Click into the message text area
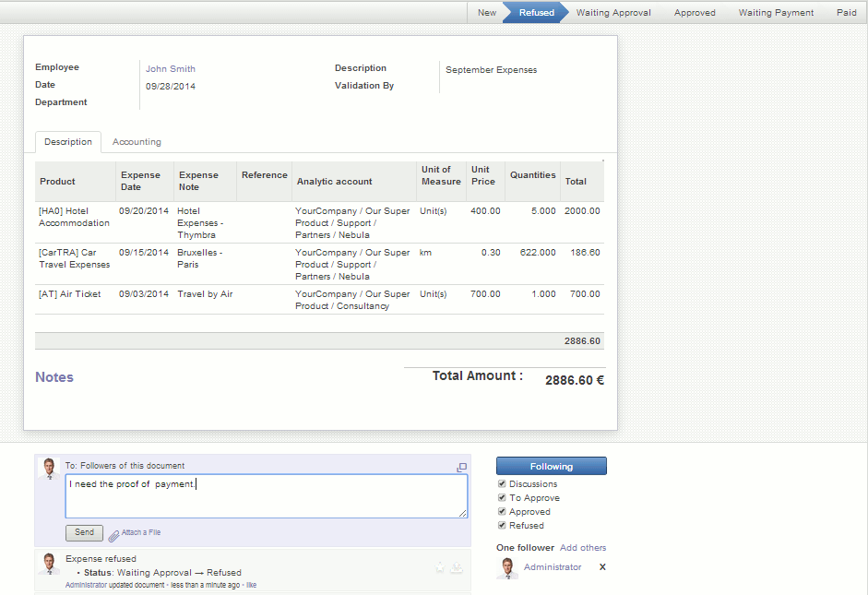Image resolution: width=868 pixels, height=595 pixels. (x=266, y=496)
